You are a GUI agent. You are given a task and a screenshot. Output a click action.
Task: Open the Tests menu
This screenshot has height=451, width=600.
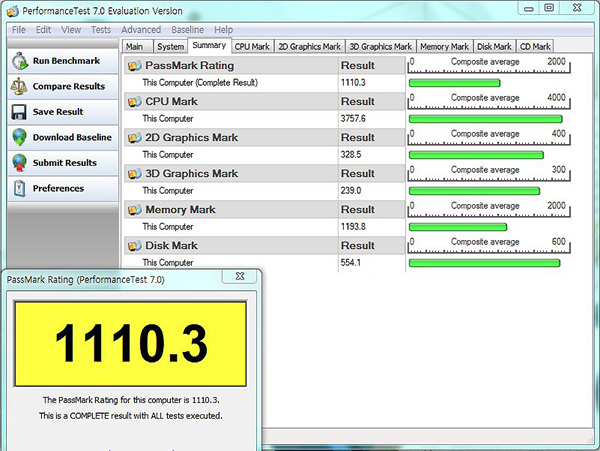tap(101, 30)
